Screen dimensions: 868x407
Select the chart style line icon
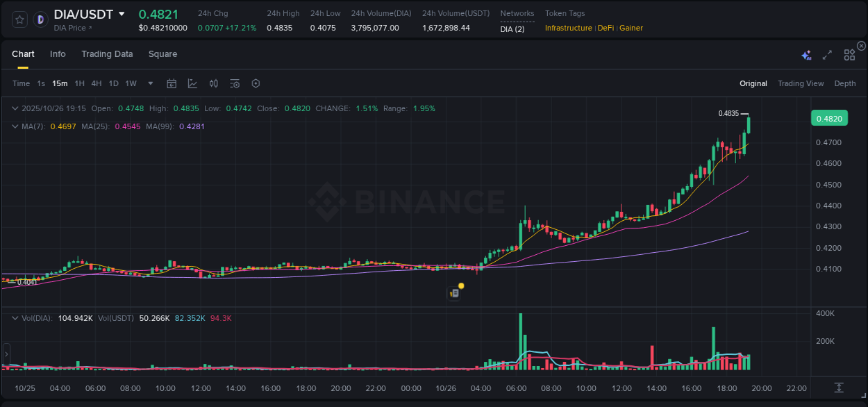tap(192, 83)
